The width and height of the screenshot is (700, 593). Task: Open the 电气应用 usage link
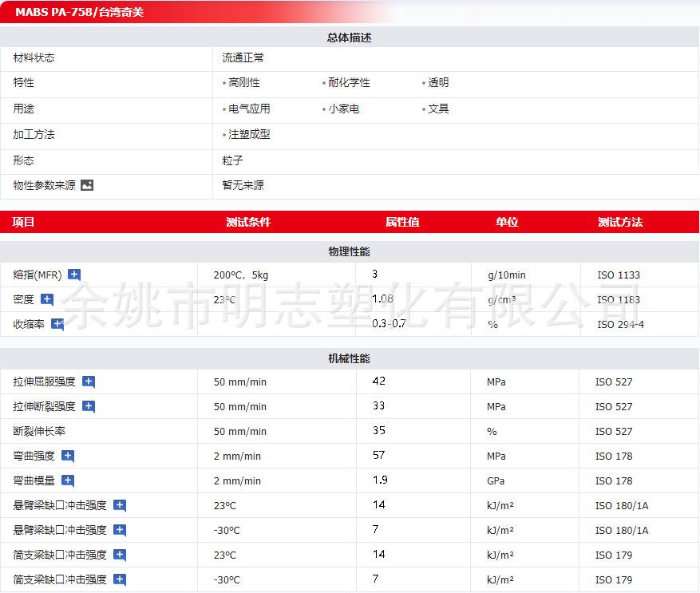[x=249, y=109]
